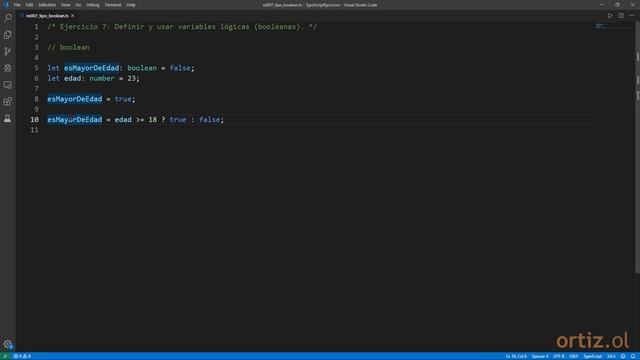The image size is (640, 360).
Task: Open the Go menu
Action: 78,5
